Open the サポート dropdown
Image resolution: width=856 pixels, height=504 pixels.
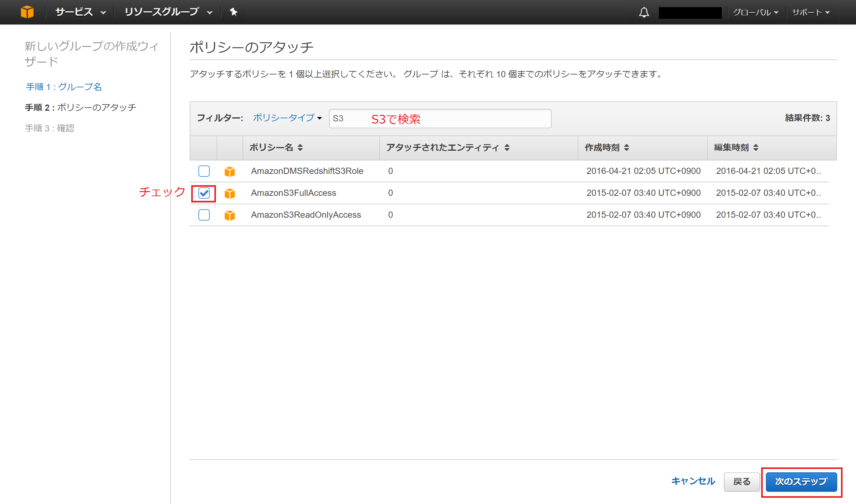coord(811,13)
